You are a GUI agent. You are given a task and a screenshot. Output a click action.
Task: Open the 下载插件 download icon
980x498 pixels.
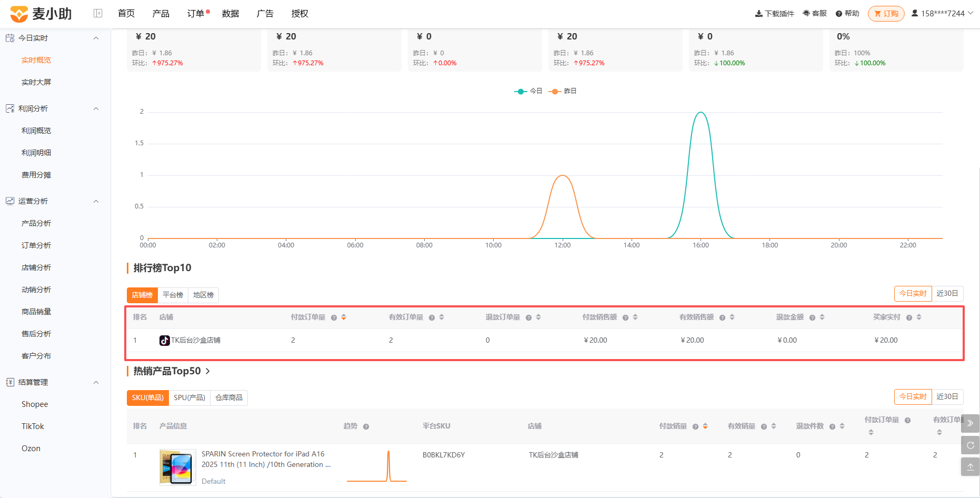coord(759,14)
